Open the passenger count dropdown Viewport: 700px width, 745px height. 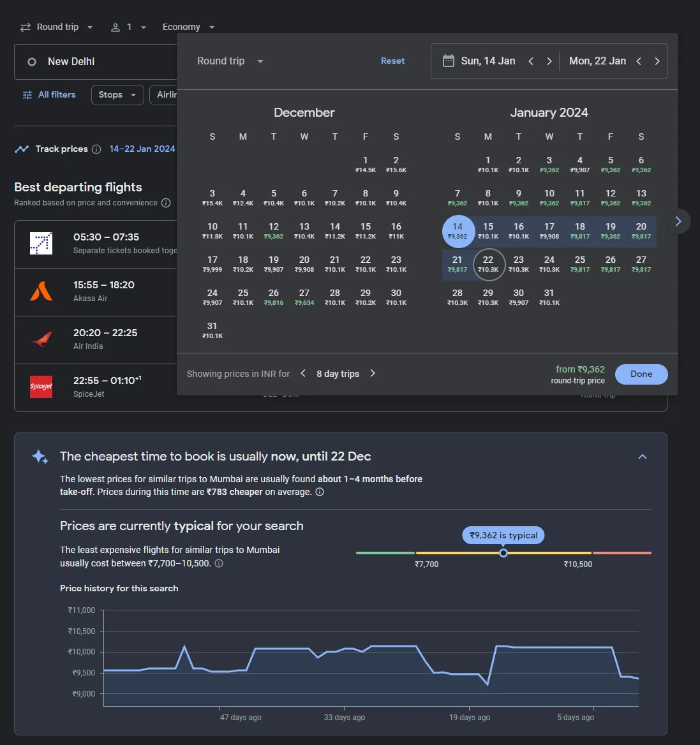tap(128, 27)
